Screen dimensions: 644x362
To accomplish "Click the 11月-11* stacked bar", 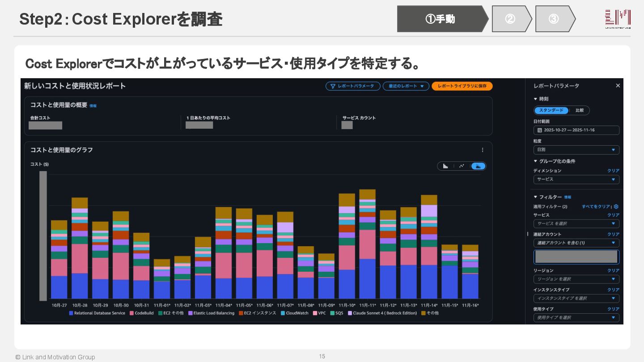I will 367,244.
